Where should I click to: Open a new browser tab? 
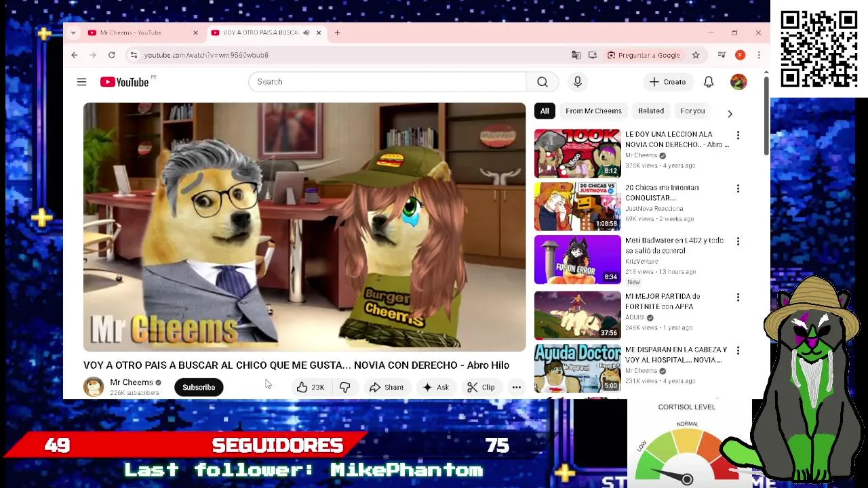pos(337,33)
